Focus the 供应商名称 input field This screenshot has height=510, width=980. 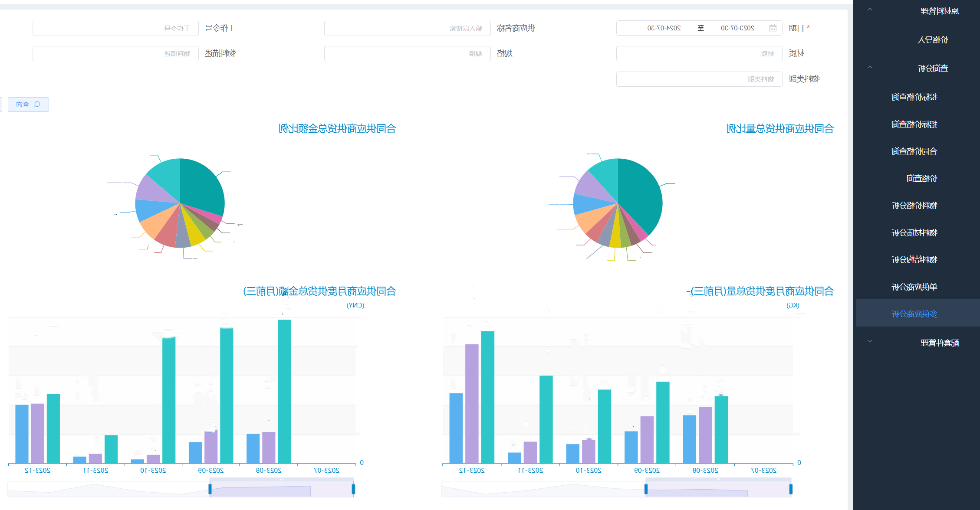pos(407,28)
